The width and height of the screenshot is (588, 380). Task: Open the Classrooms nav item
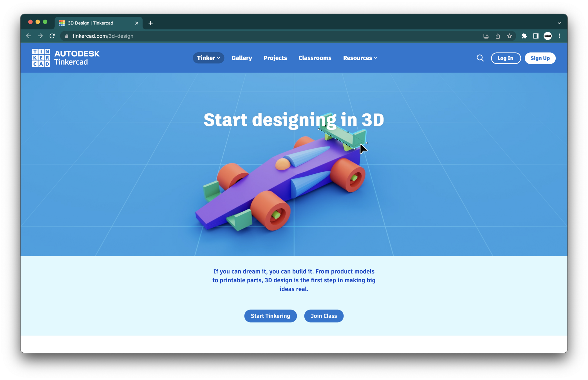tap(315, 58)
